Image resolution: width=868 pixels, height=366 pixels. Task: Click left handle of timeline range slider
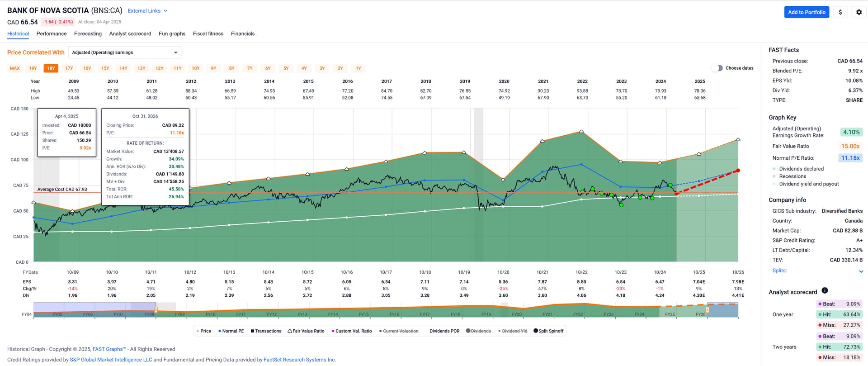click(156, 310)
